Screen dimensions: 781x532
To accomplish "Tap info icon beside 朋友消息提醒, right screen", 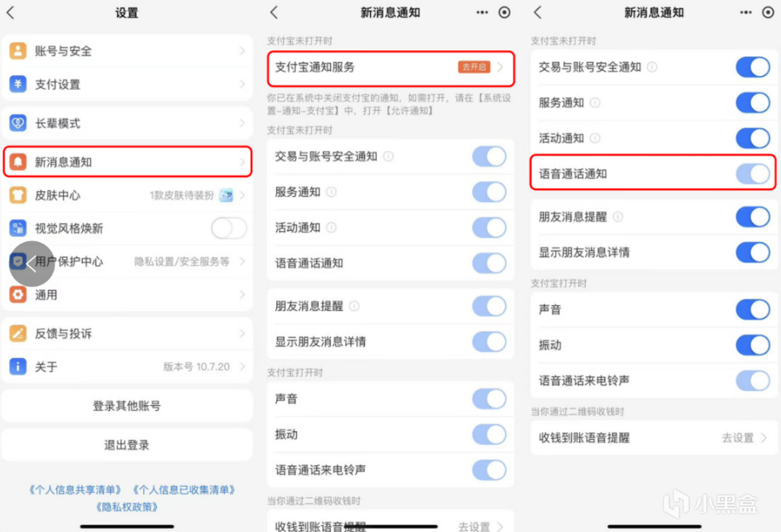I will coord(617,217).
